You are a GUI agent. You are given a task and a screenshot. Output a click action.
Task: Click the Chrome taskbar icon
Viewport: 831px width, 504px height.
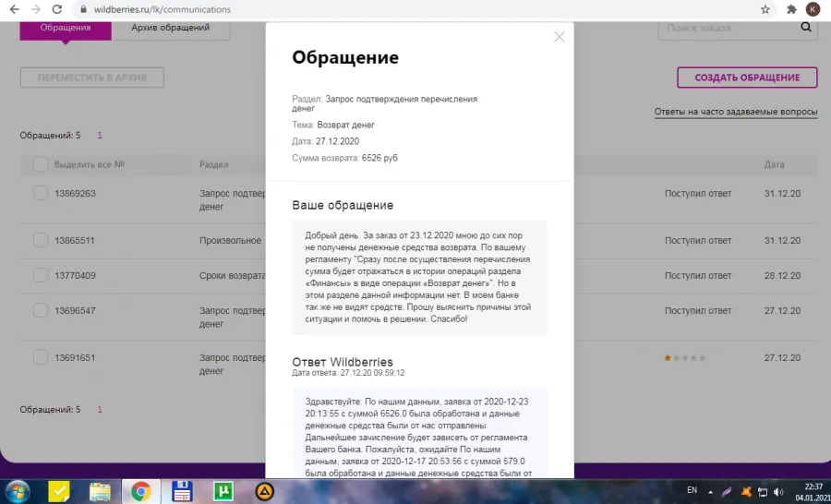pos(141,492)
